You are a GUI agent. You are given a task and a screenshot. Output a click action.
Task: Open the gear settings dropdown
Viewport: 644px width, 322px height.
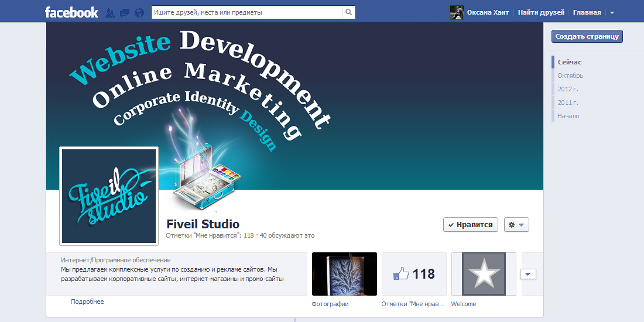point(516,225)
